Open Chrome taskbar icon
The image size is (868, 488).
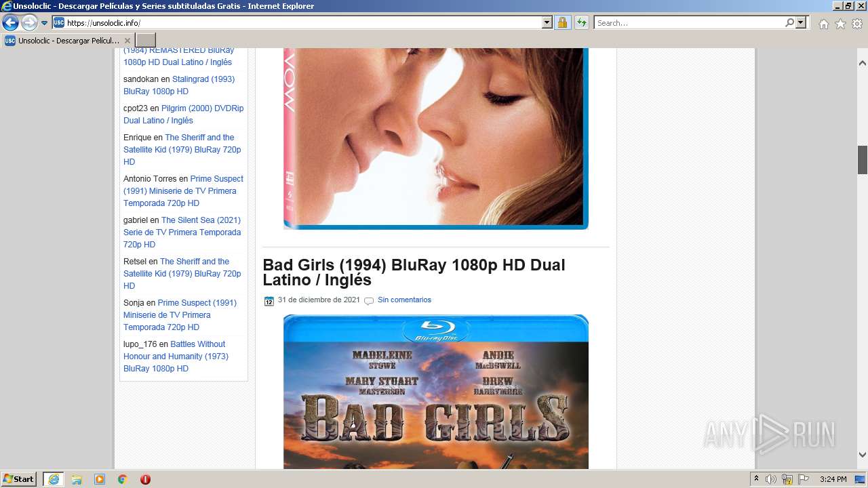123,479
